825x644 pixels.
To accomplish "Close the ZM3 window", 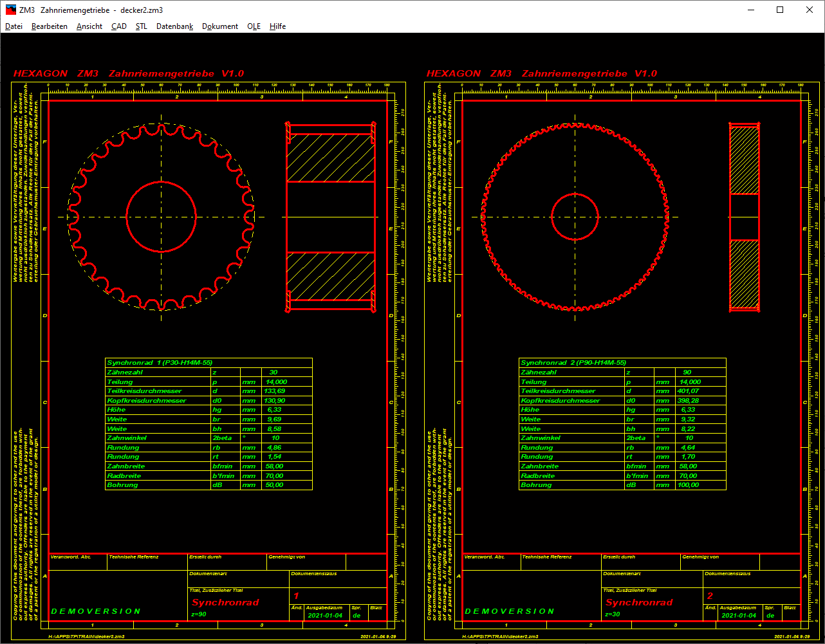I will point(810,10).
